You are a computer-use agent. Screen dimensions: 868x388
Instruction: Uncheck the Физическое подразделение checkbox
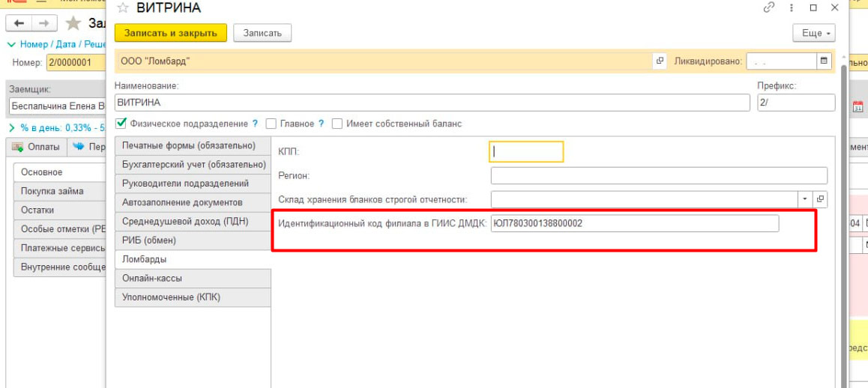pyautogui.click(x=121, y=123)
